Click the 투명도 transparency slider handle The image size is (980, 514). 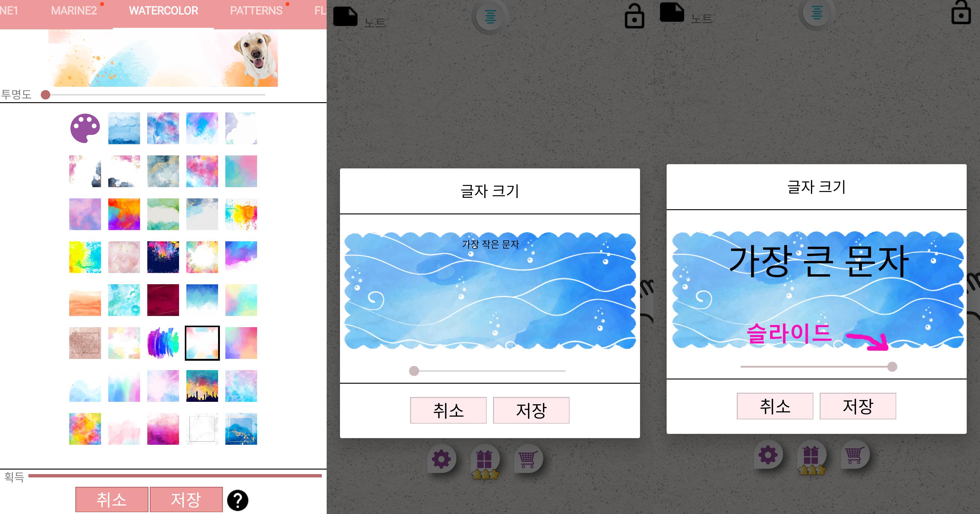(46, 95)
